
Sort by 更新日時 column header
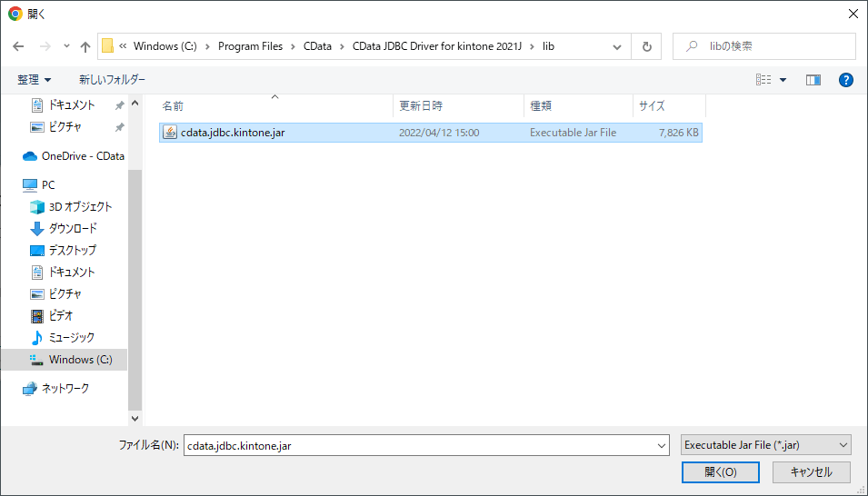(x=458, y=105)
